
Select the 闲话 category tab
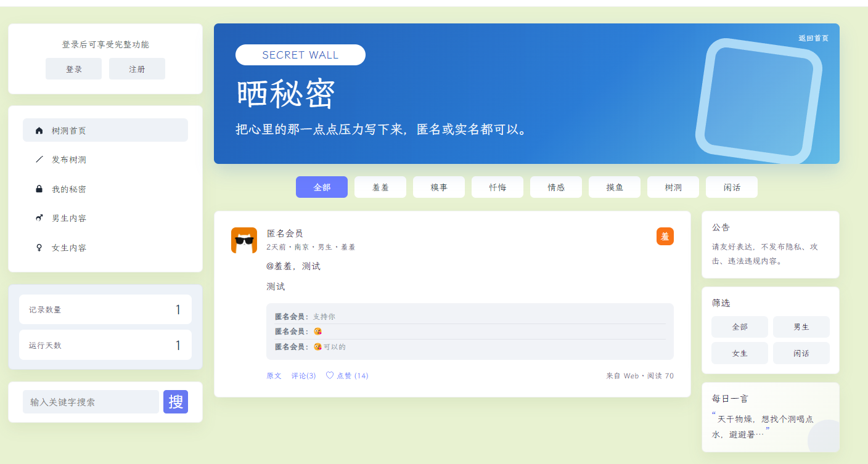click(732, 187)
